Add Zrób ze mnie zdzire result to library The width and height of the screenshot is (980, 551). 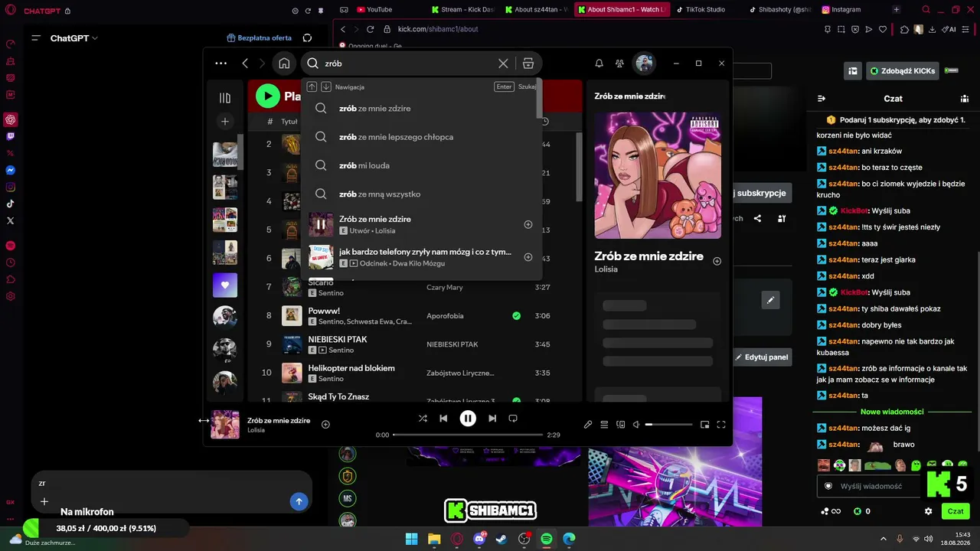click(528, 224)
